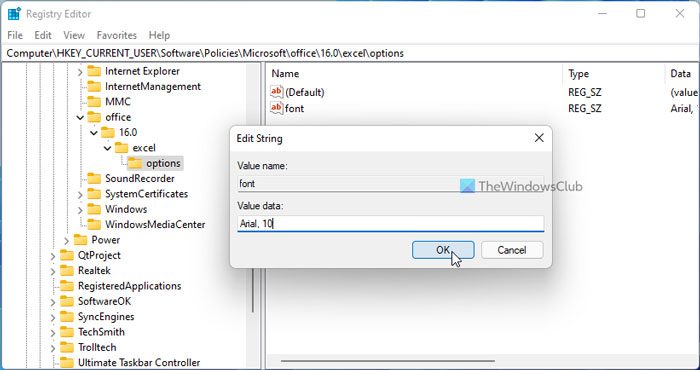Click the registry path address bar

click(x=350, y=54)
